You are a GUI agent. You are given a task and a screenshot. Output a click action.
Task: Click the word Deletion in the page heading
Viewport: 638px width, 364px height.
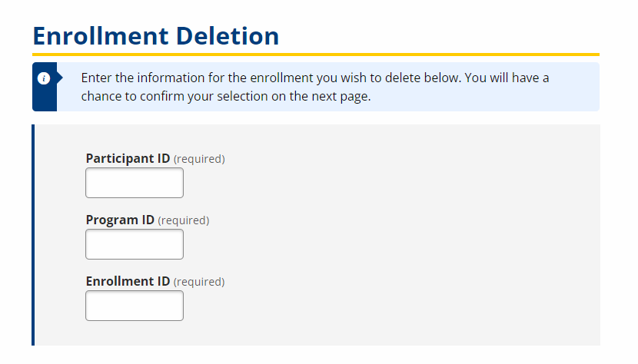[227, 36]
